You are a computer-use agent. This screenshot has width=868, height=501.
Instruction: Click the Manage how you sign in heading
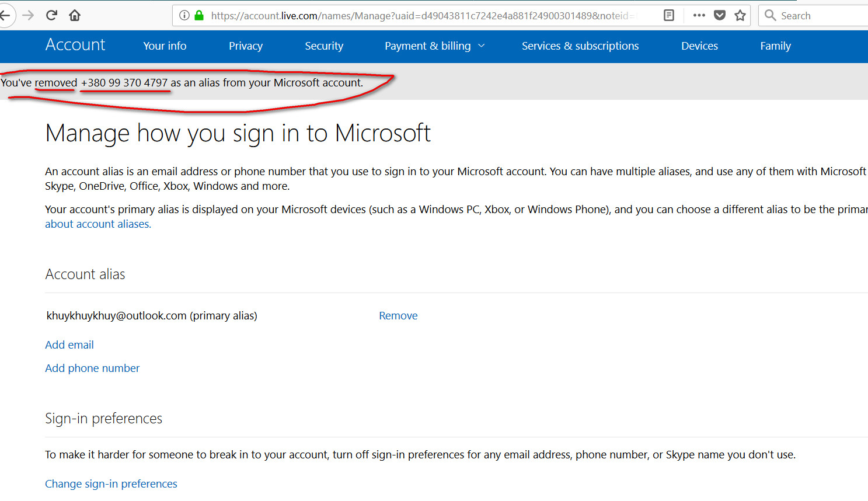238,133
